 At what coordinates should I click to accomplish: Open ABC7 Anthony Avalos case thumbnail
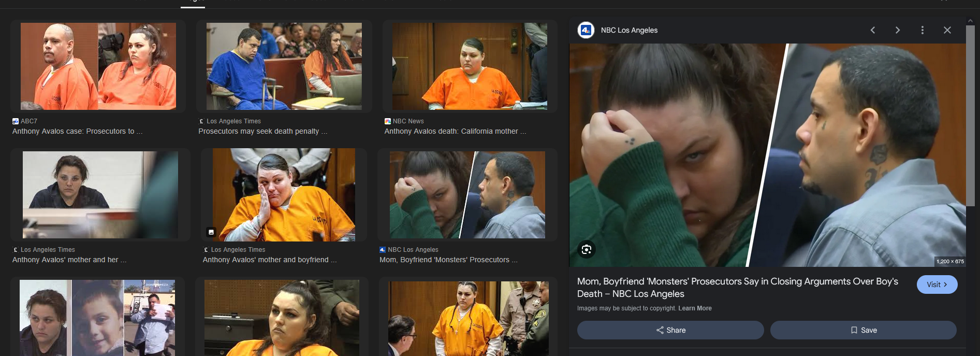[x=98, y=66]
